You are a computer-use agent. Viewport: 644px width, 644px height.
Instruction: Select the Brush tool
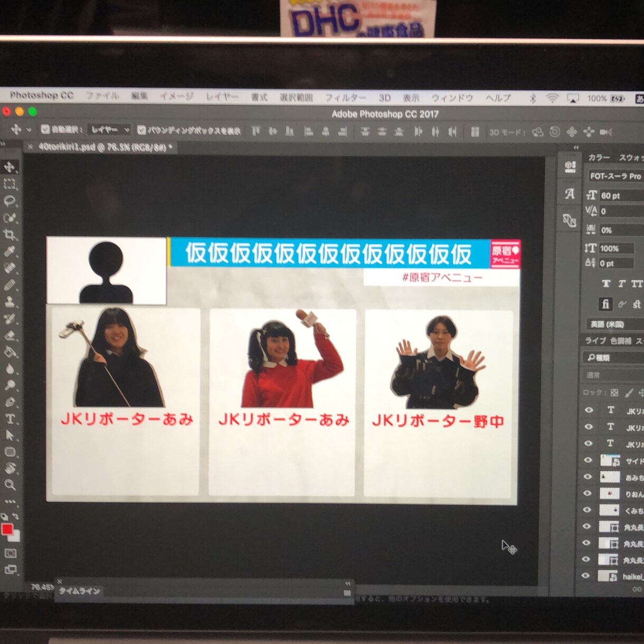pyautogui.click(x=10, y=285)
